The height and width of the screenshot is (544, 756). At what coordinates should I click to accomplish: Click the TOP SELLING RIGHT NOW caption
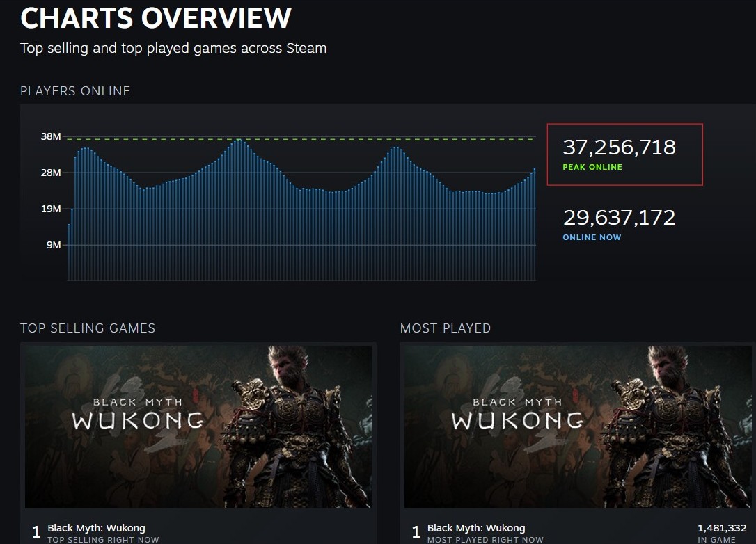[103, 540]
